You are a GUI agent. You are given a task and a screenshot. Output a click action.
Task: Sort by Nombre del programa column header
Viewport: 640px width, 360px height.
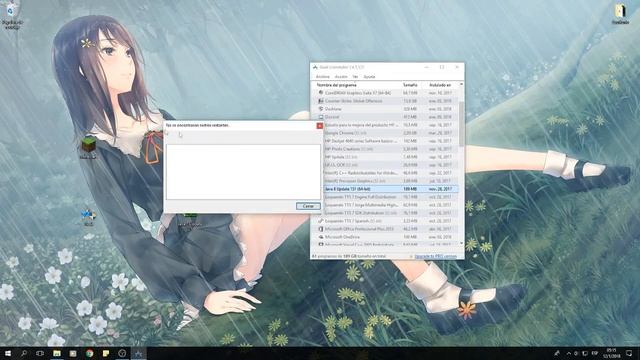click(x=336, y=85)
